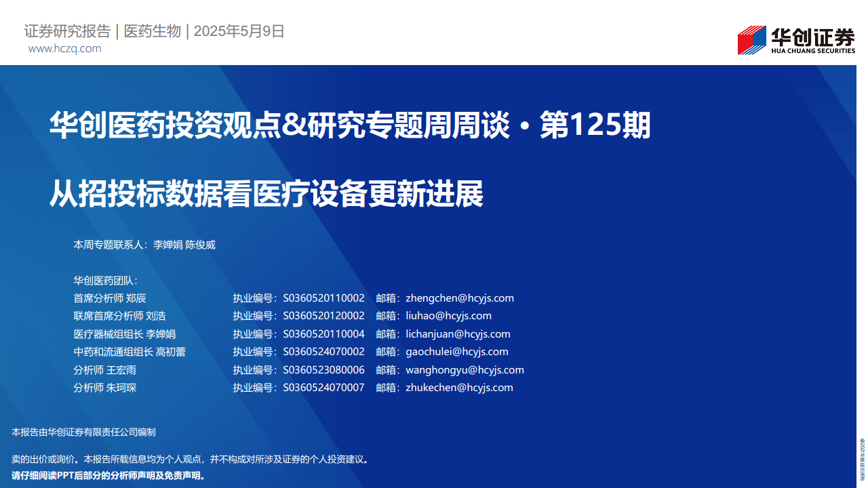Click license number S0360524070007

pyautogui.click(x=323, y=388)
